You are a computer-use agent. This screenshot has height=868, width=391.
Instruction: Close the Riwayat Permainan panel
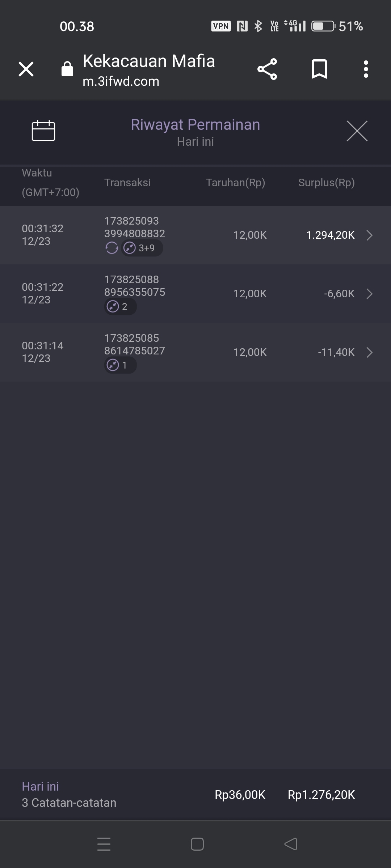[357, 131]
